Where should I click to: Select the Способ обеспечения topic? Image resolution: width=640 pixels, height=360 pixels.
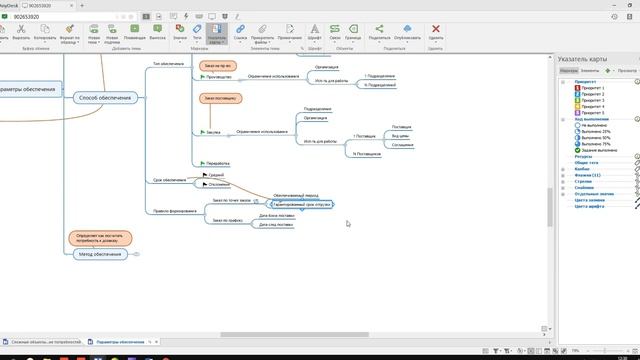click(x=105, y=98)
